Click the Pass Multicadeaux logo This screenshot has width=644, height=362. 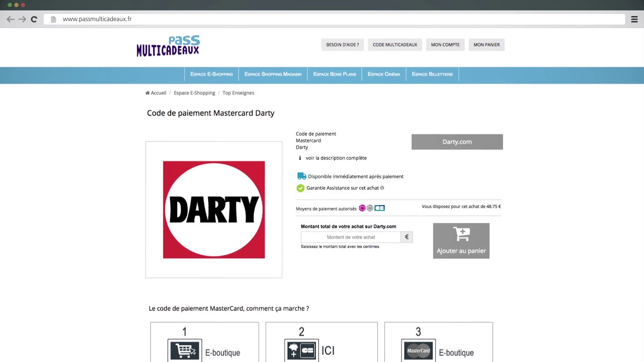(168, 46)
